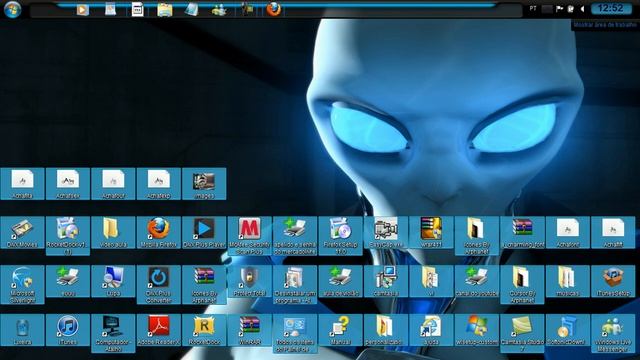
Task: Select the DivX Plus Player shortcut
Action: click(204, 233)
